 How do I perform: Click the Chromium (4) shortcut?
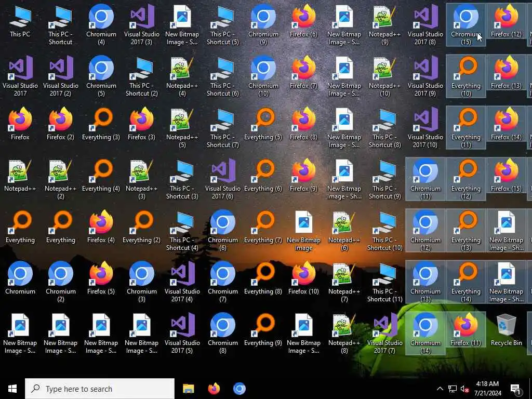coord(101,25)
